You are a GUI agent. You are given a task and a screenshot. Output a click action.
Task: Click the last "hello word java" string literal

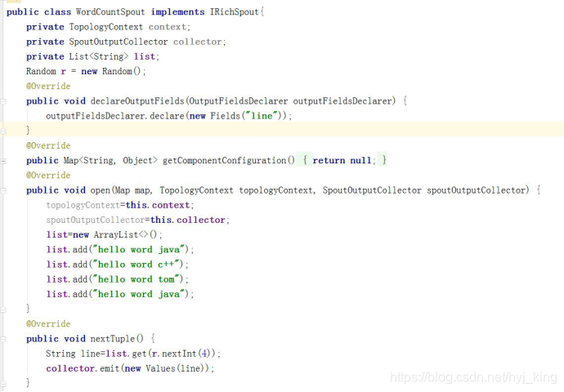(141, 294)
